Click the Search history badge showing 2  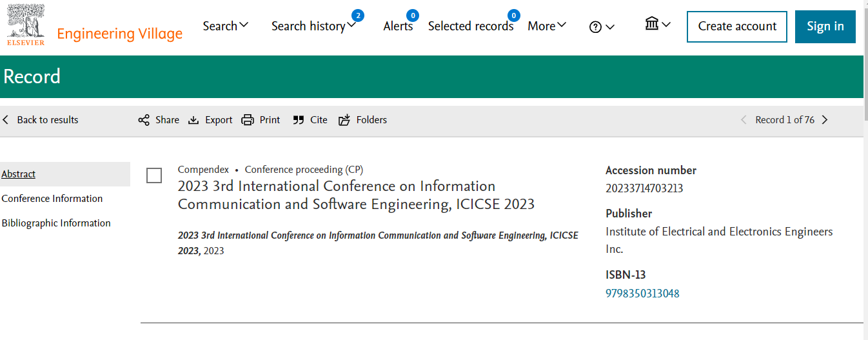click(x=358, y=15)
